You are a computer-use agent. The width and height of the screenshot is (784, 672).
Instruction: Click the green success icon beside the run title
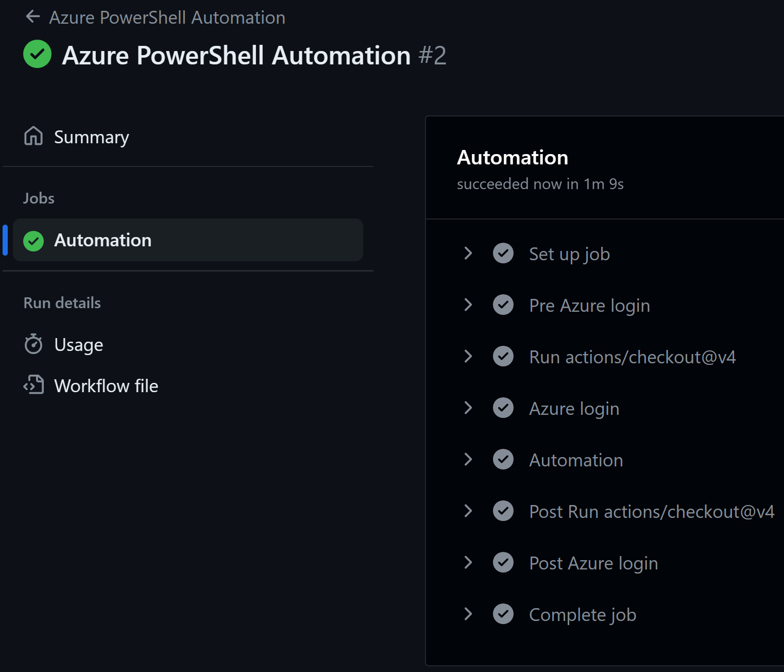click(x=38, y=54)
